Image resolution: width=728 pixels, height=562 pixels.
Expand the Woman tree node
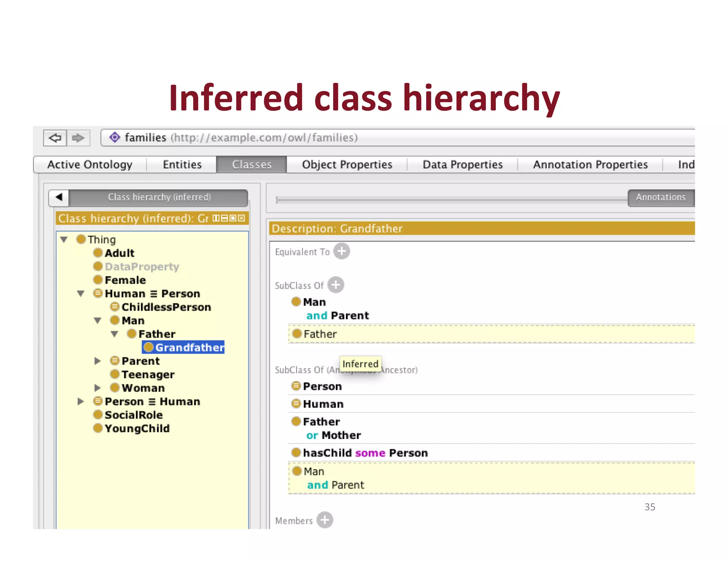[98, 388]
